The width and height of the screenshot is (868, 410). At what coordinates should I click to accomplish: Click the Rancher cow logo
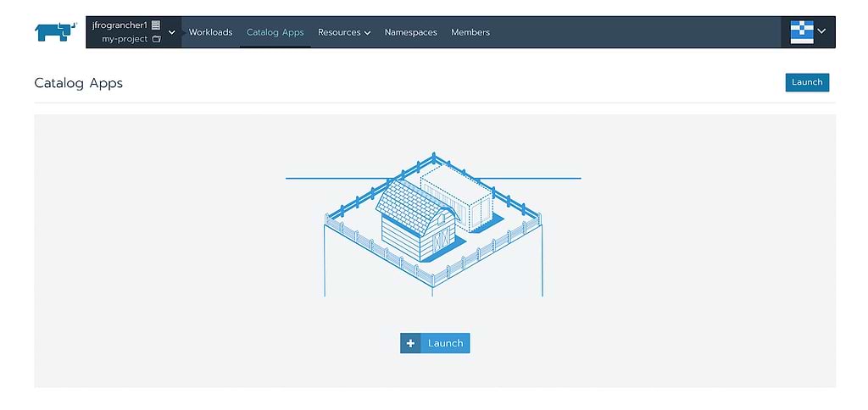(x=55, y=32)
